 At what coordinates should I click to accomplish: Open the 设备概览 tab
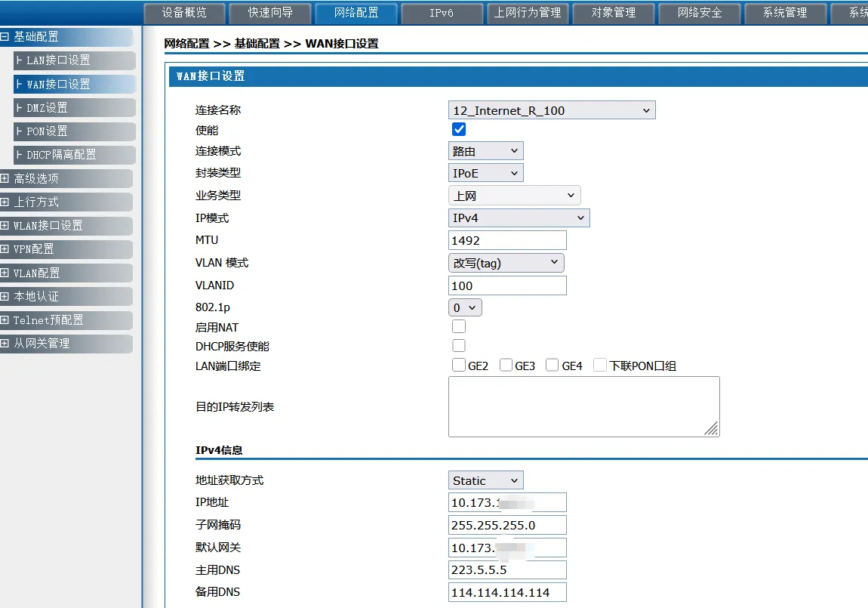point(184,13)
